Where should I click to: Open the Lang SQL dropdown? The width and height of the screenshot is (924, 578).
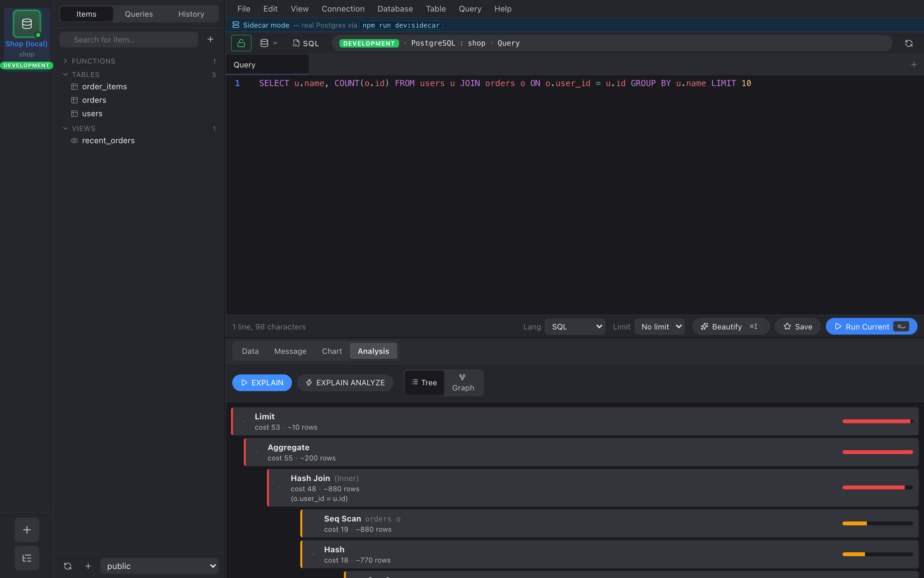575,327
